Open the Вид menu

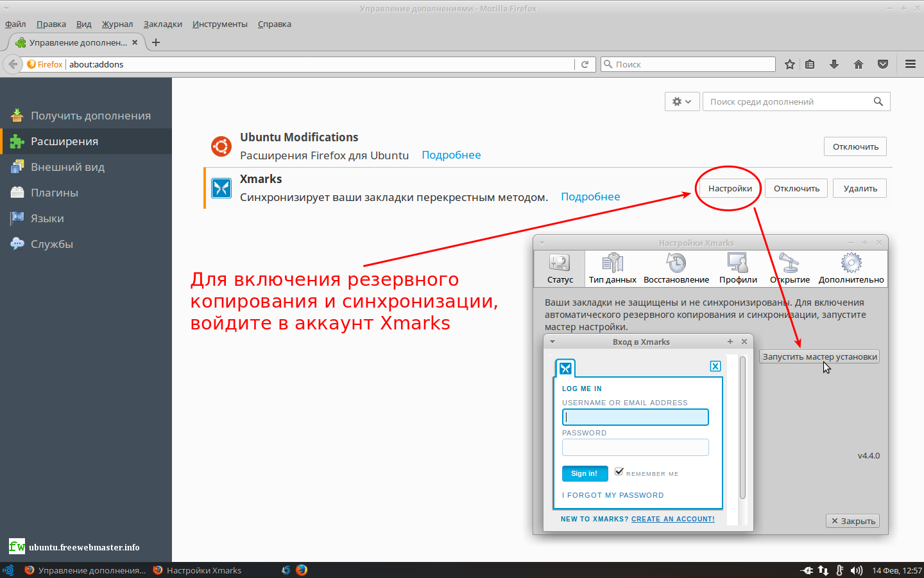[x=83, y=24]
